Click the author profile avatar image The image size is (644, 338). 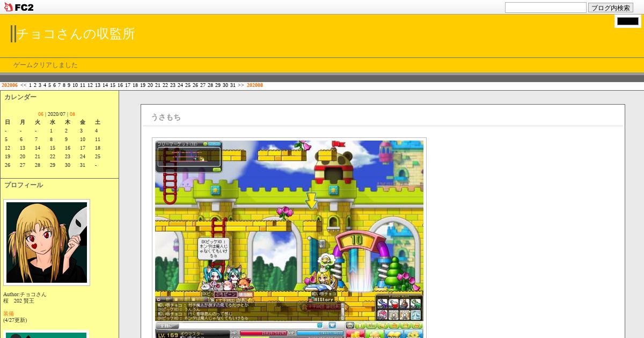pyautogui.click(x=47, y=243)
